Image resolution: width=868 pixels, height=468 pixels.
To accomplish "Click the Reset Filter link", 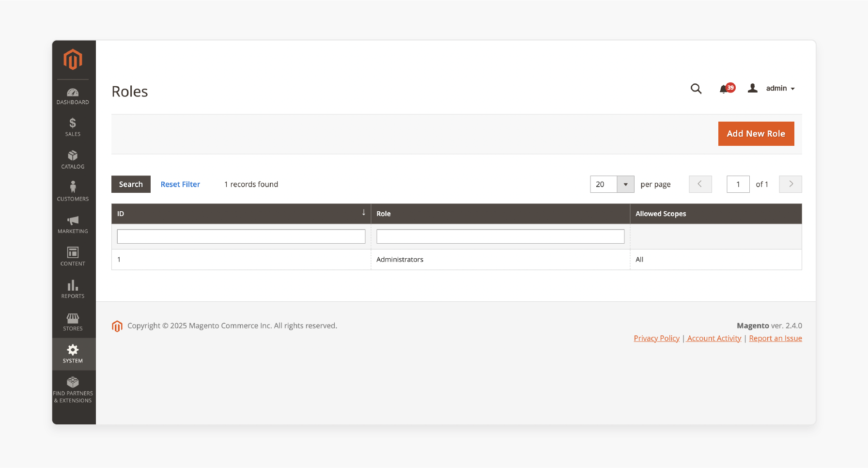I will [x=180, y=184].
